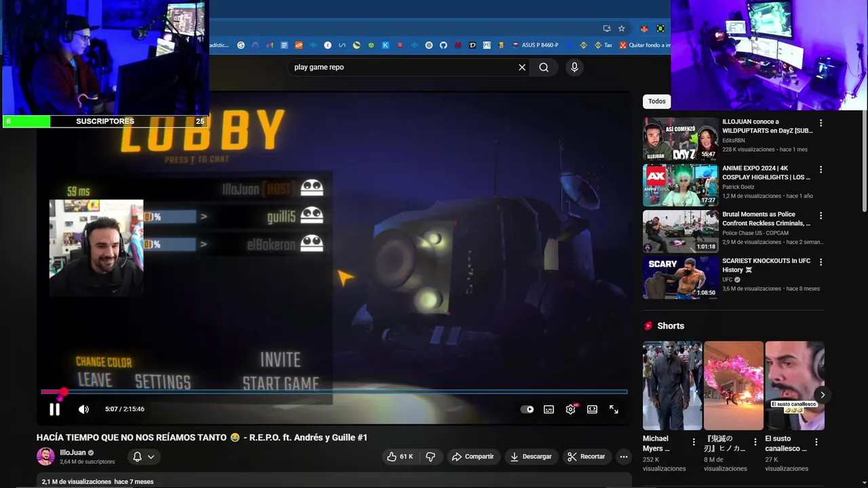Viewport: 868px width, 488px height.
Task: Click the page scrollbar
Action: tap(863, 163)
